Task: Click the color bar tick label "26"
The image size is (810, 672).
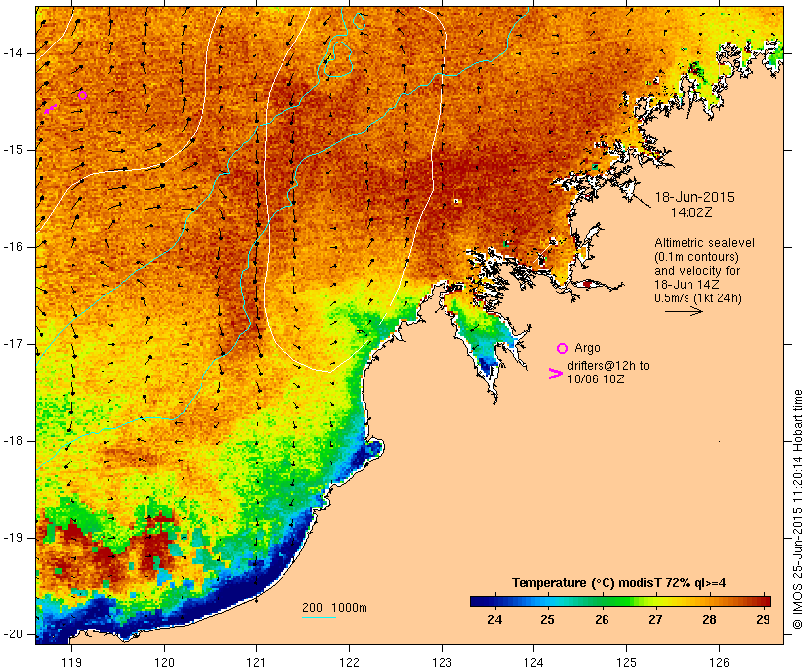Action: click(x=602, y=620)
